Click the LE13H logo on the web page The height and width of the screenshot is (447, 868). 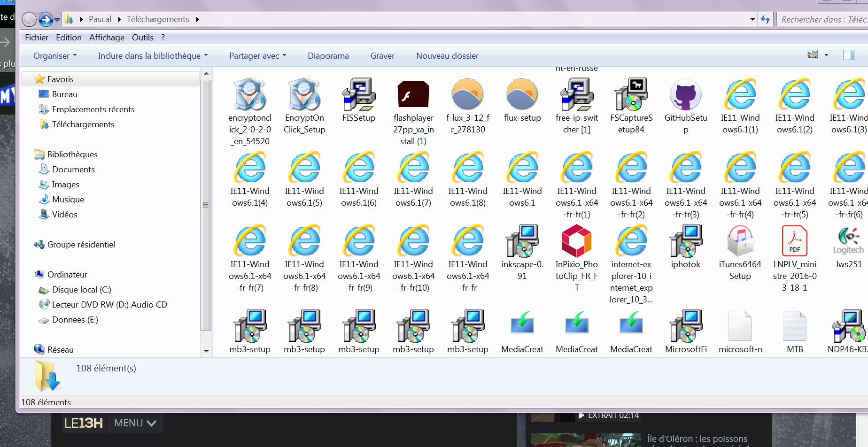(x=83, y=423)
